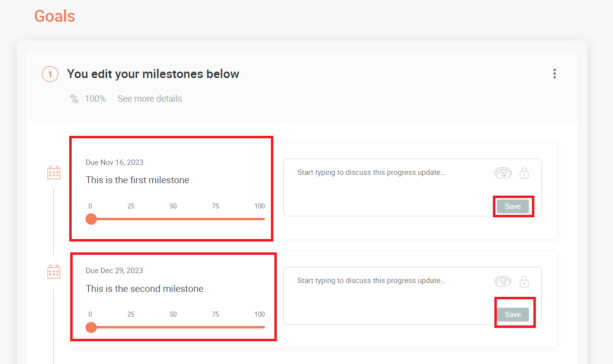Screen dimensions: 613x364
Task: Click the second milestone progress slider handle
Action: pyautogui.click(x=91, y=327)
